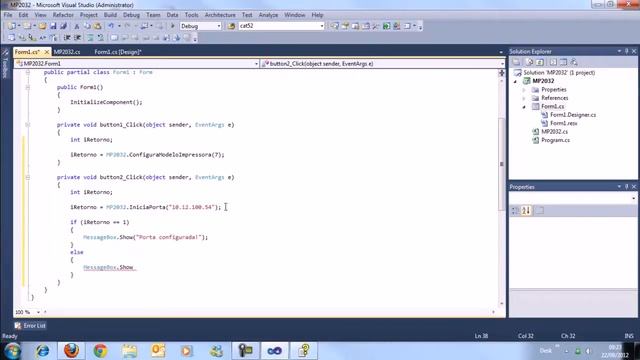Open the Build menu
The height and width of the screenshot is (360, 640).
click(x=110, y=15)
